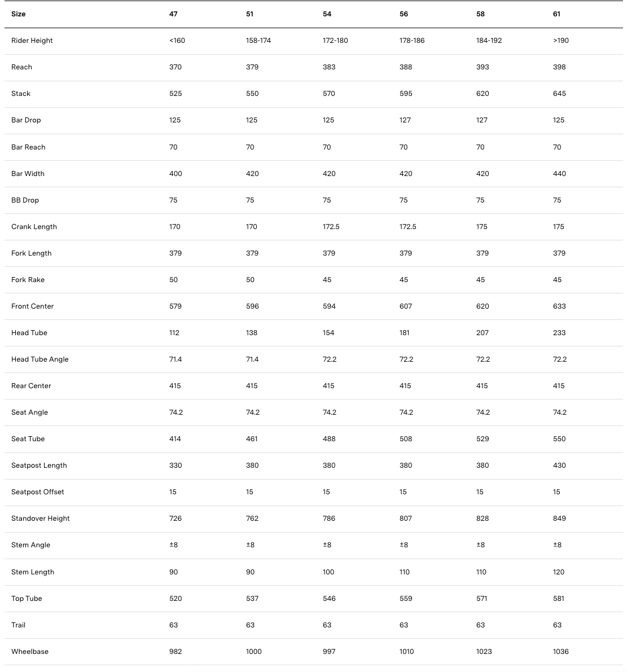Select the top tube value 520
The width and height of the screenshot is (627, 672).
point(176,599)
